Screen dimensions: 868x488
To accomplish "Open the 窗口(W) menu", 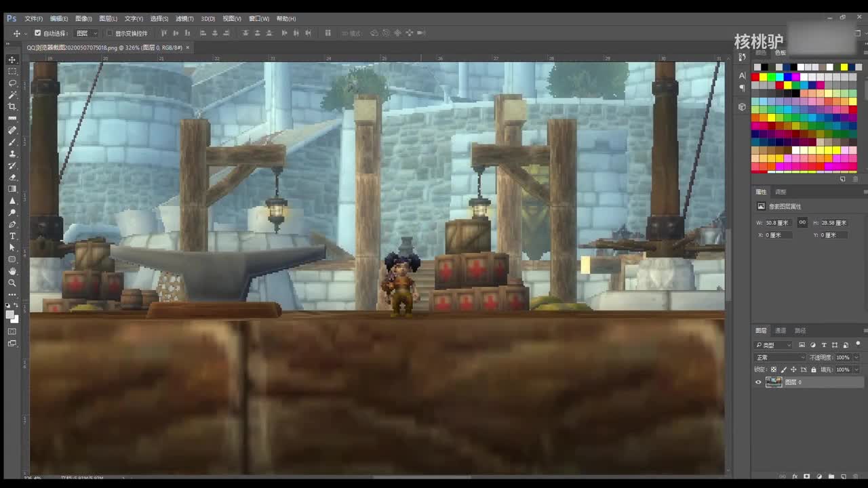I will pos(259,18).
